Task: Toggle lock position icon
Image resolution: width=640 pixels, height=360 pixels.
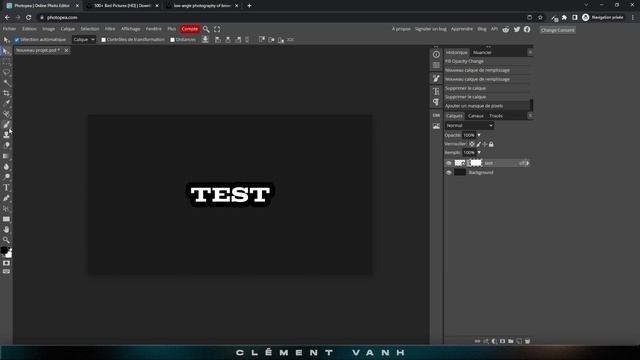Action: click(x=484, y=144)
